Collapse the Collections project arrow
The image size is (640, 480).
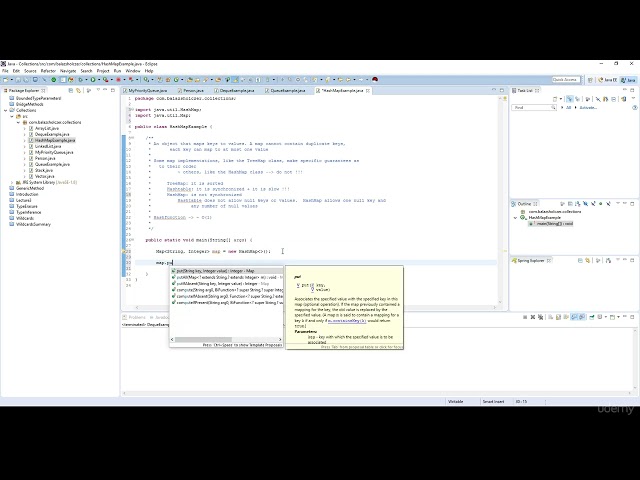pos(6,110)
